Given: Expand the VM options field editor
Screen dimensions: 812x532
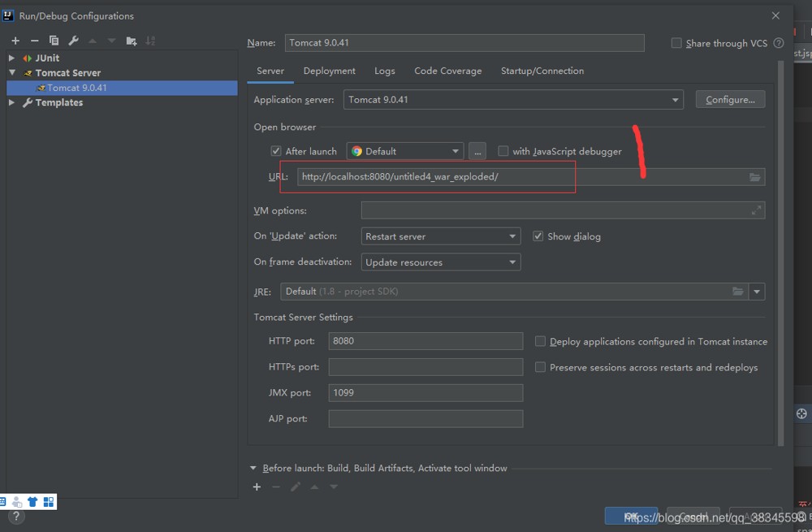Looking at the screenshot, I should point(757,210).
